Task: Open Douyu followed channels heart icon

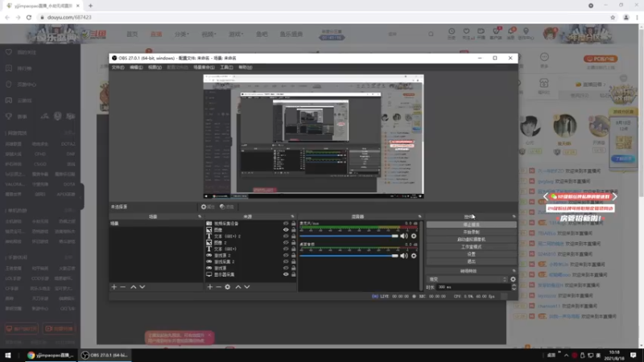Action: coord(466,33)
